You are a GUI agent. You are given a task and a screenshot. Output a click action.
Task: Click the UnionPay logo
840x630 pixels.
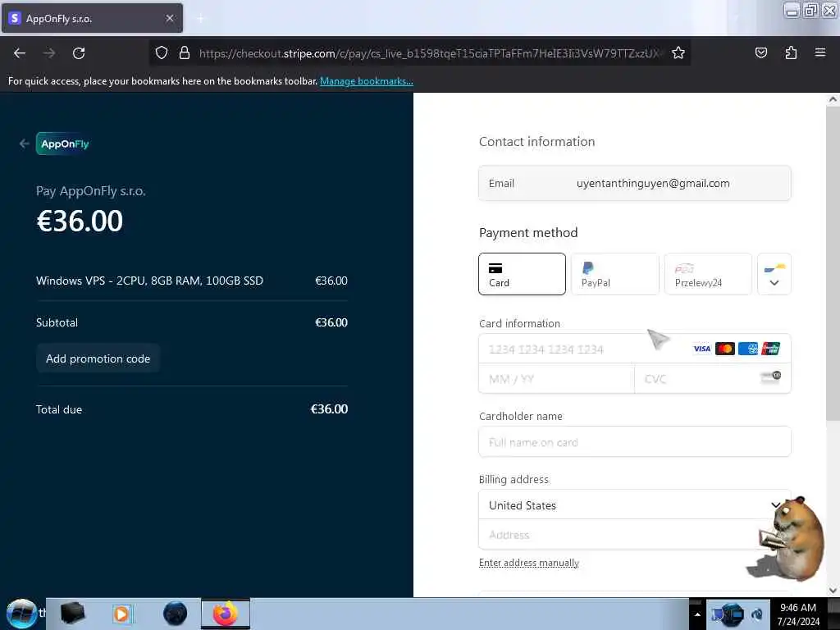click(x=771, y=349)
